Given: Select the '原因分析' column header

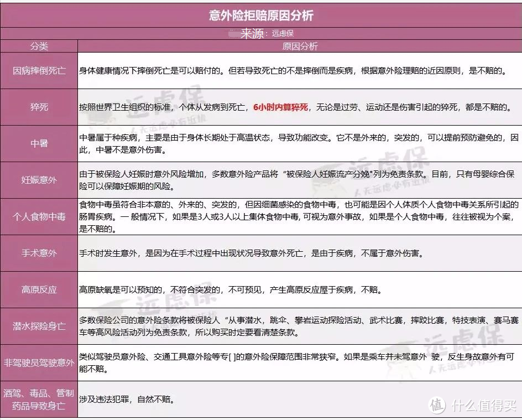Looking at the screenshot, I should [300, 46].
